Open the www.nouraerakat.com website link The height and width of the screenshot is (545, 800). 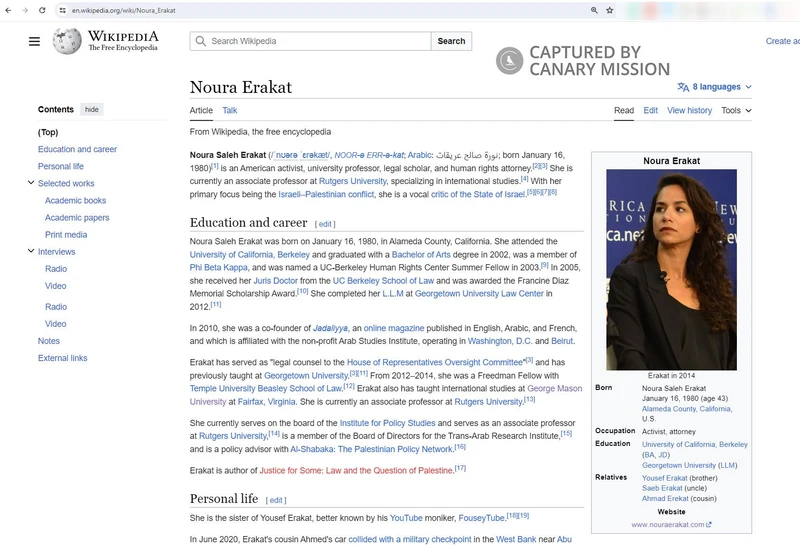(x=668, y=525)
